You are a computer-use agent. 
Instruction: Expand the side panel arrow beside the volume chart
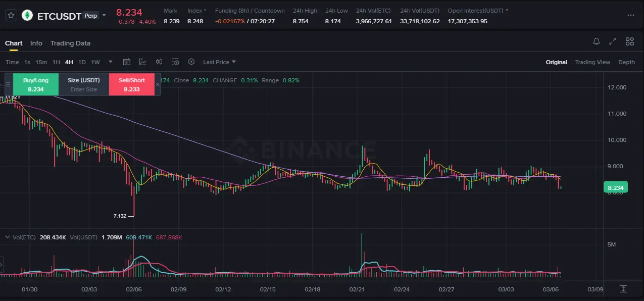[x=2, y=264]
